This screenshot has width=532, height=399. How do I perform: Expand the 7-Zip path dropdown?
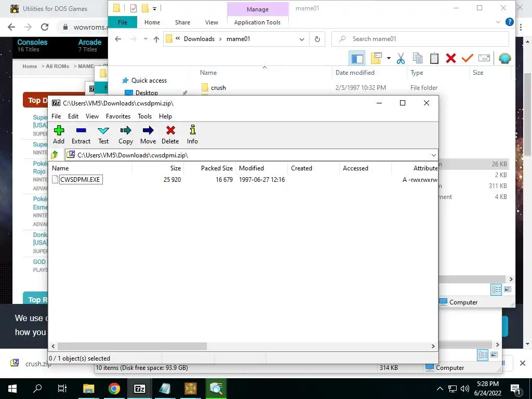(433, 155)
